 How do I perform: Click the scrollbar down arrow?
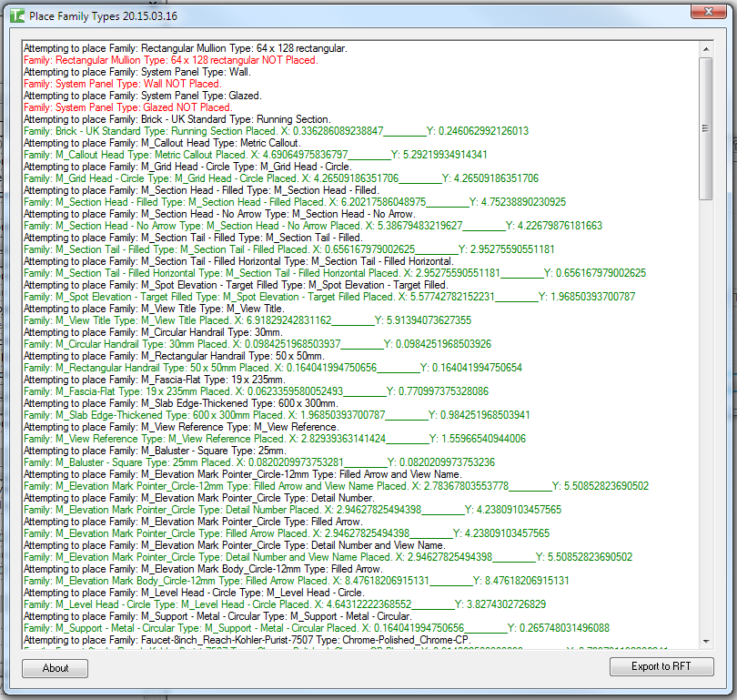(x=706, y=643)
